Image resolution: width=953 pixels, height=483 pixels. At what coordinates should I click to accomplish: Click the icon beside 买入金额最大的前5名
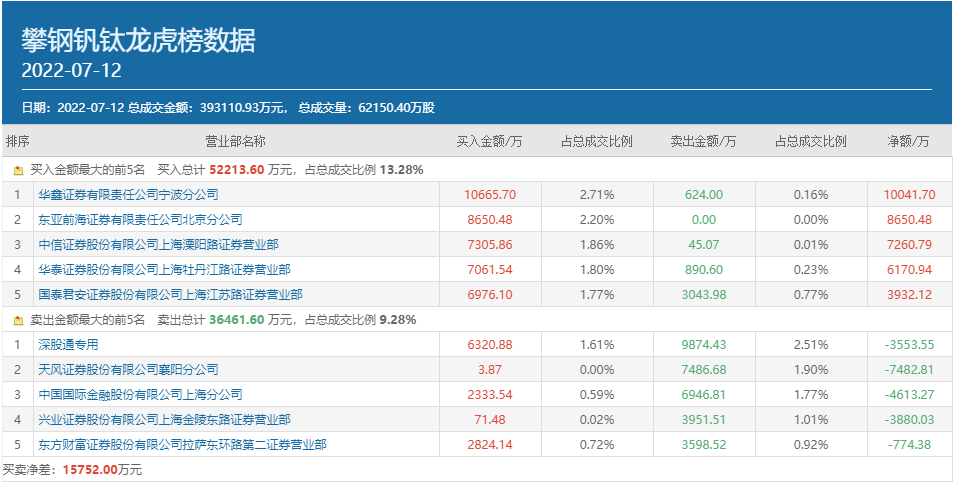coord(18,170)
